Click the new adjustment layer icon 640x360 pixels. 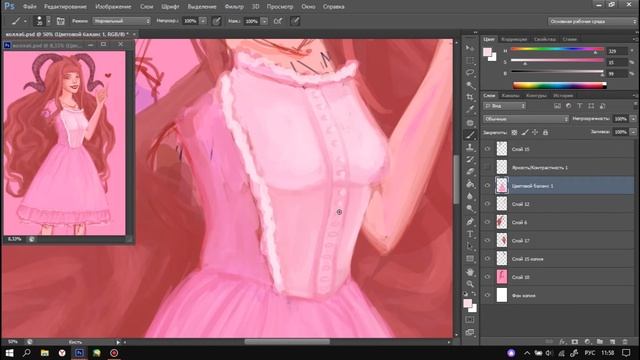coord(587,342)
